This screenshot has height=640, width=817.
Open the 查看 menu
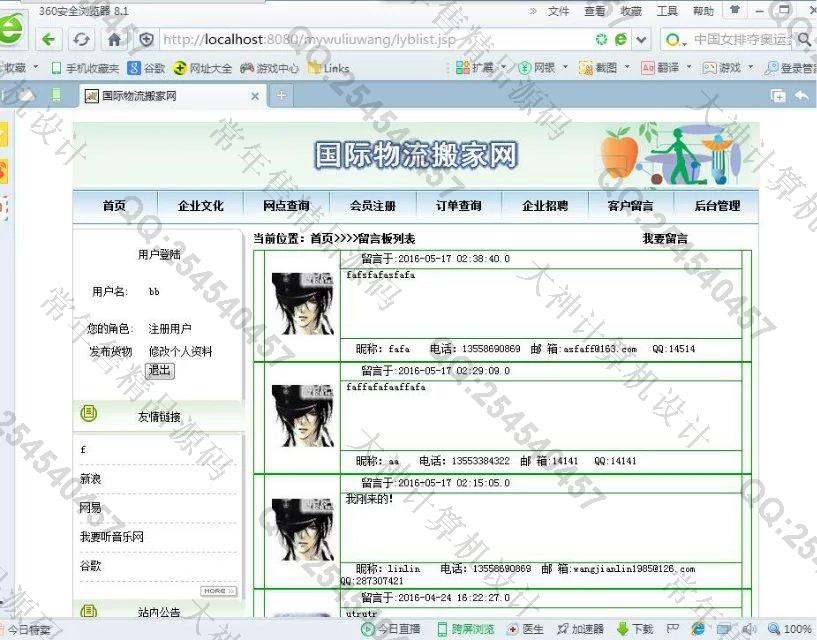click(595, 11)
